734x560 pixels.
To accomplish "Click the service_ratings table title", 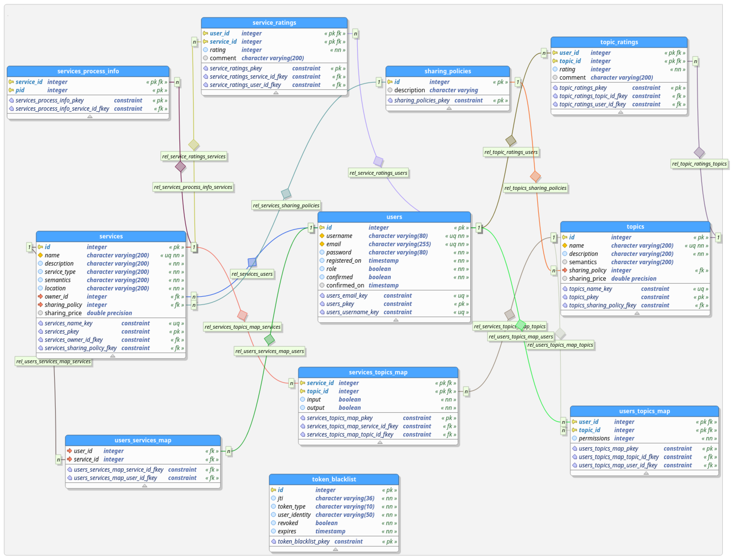I will click(274, 23).
